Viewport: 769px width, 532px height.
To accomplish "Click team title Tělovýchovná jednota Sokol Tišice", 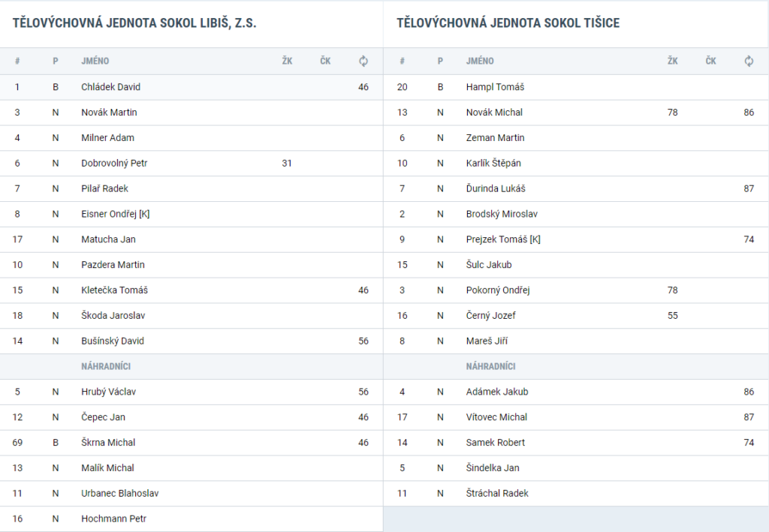I will 508,23.
